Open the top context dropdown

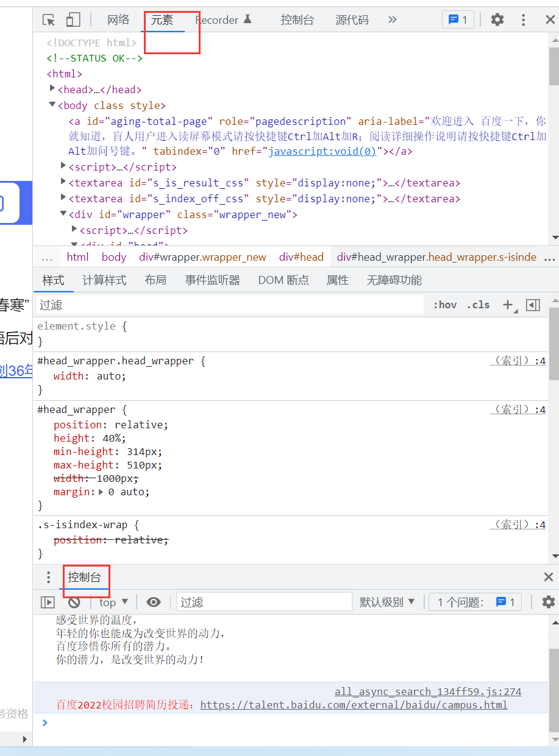[113, 602]
